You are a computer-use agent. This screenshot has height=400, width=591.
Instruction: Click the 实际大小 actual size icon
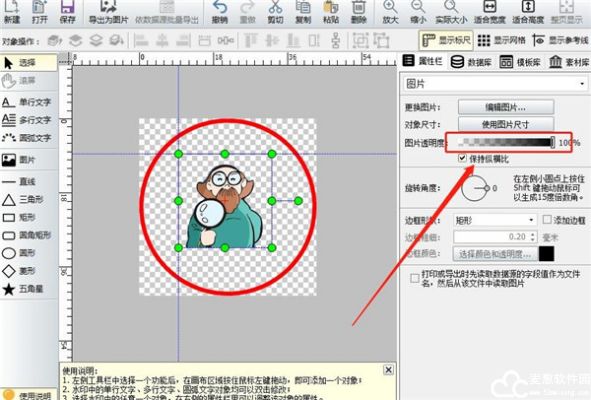pyautogui.click(x=451, y=12)
